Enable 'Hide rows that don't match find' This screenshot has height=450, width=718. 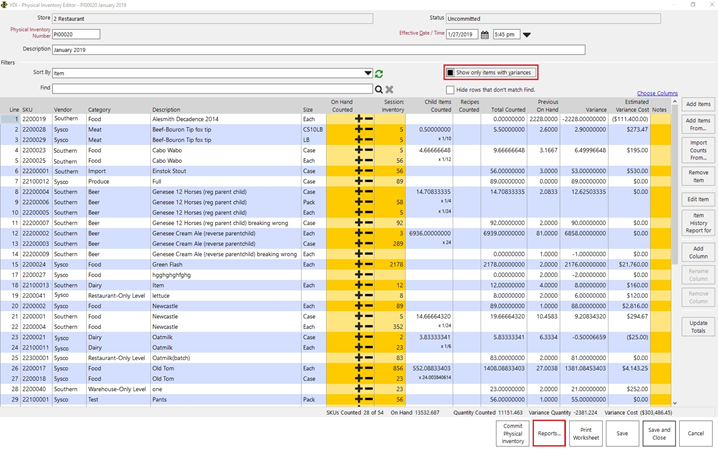[451, 89]
